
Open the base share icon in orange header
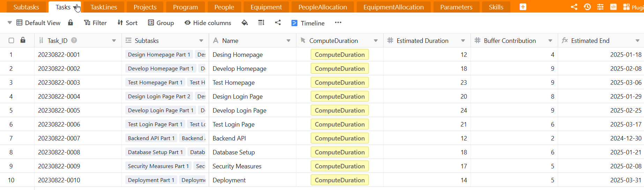click(x=574, y=7)
